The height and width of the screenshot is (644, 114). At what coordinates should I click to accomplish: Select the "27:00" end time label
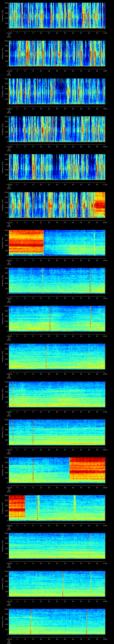tap(105, 412)
